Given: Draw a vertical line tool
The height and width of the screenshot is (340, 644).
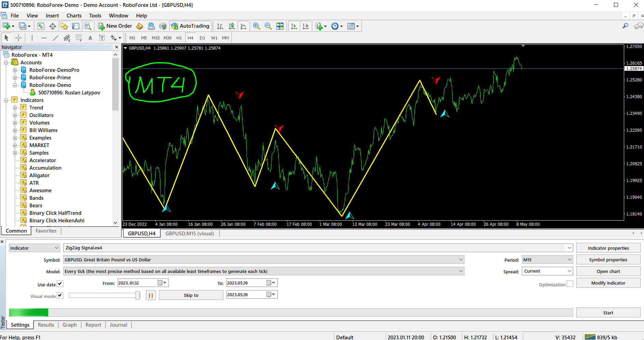Looking at the screenshot, I should 32,38.
